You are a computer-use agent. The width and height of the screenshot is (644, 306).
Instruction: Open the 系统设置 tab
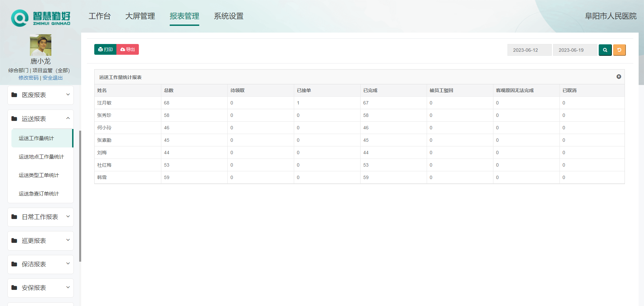click(229, 16)
